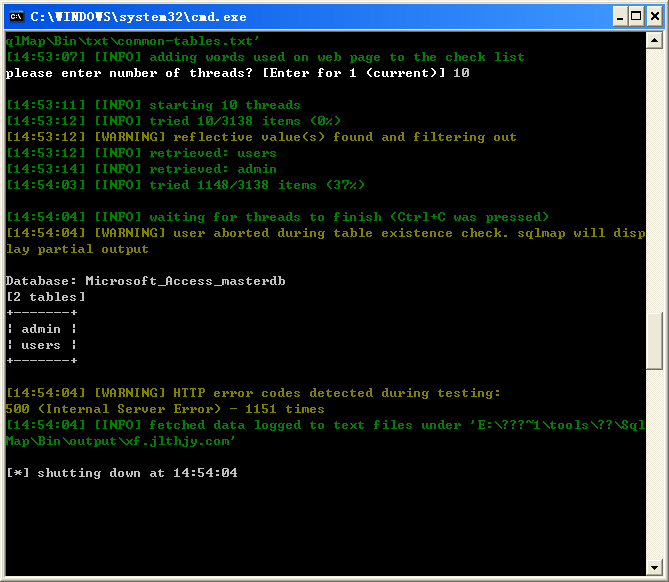Click the starting 10 threads log line
The width and height of the screenshot is (669, 582).
coord(153,105)
